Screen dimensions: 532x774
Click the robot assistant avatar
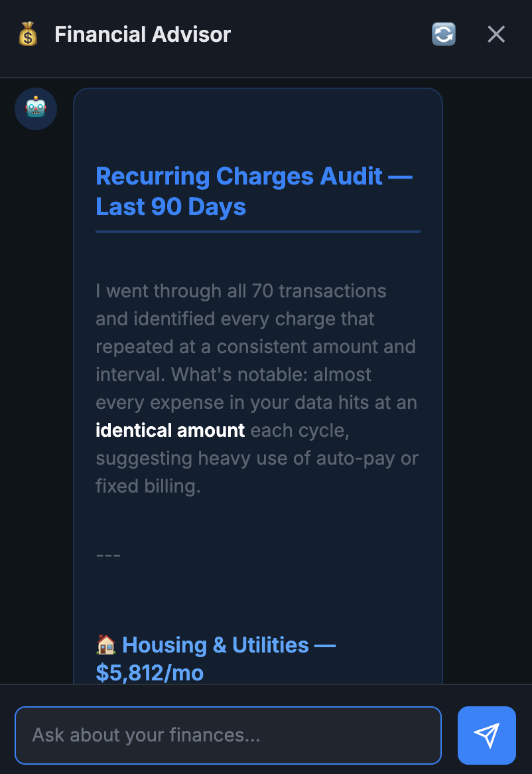coord(35,108)
